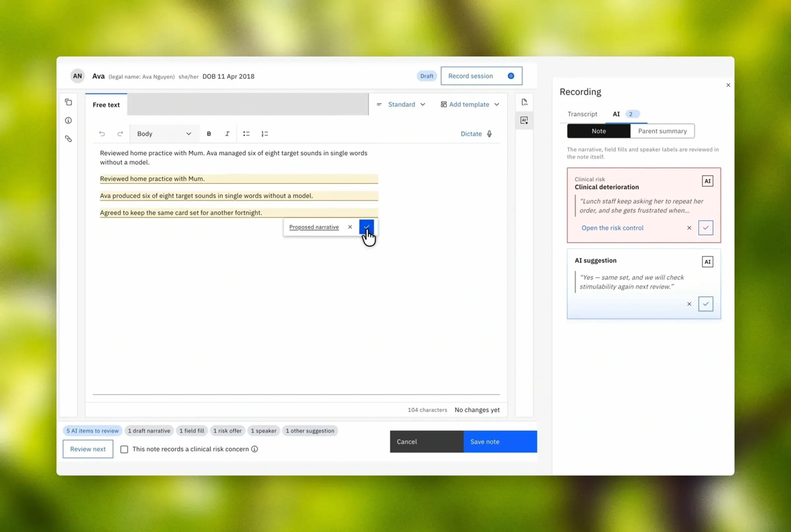Switch to the Parent summary toggle
Screen dimensions: 791x532
(x=662, y=131)
